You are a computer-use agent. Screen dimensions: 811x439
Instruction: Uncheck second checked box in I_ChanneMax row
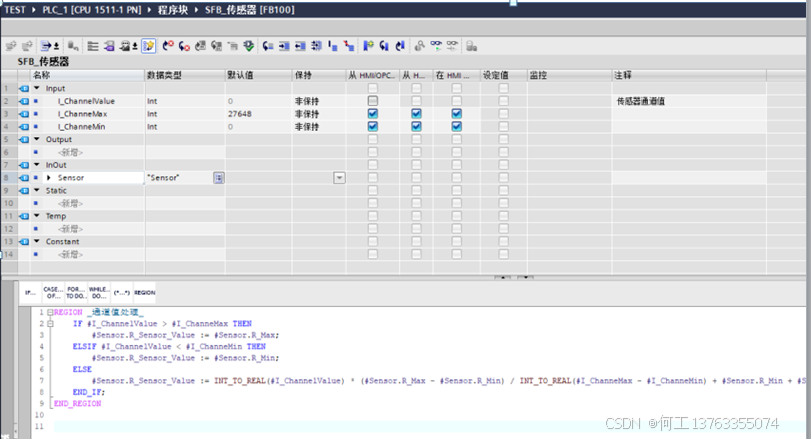click(x=416, y=114)
